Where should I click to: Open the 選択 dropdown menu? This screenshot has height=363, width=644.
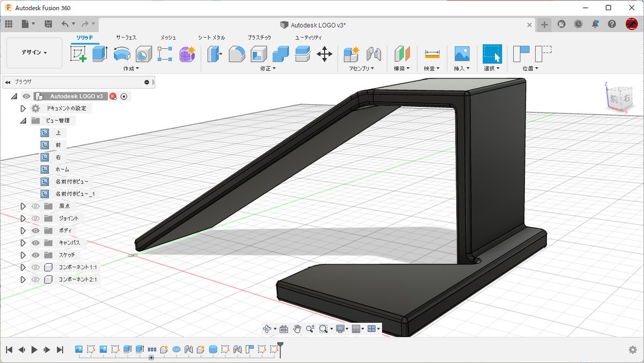point(492,69)
